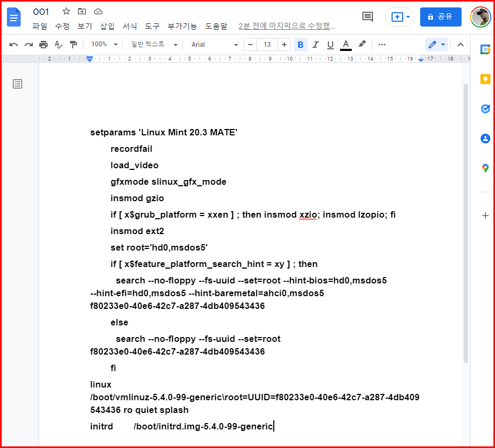This screenshot has height=448, width=495.
Task: Click the text 'load_video'
Action: 134,166
